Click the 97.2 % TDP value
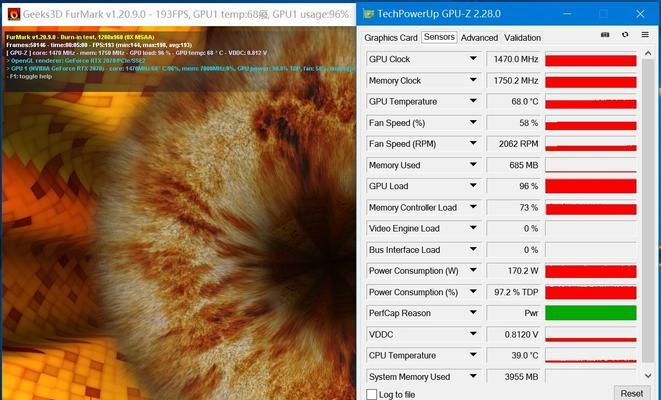 pyautogui.click(x=513, y=292)
